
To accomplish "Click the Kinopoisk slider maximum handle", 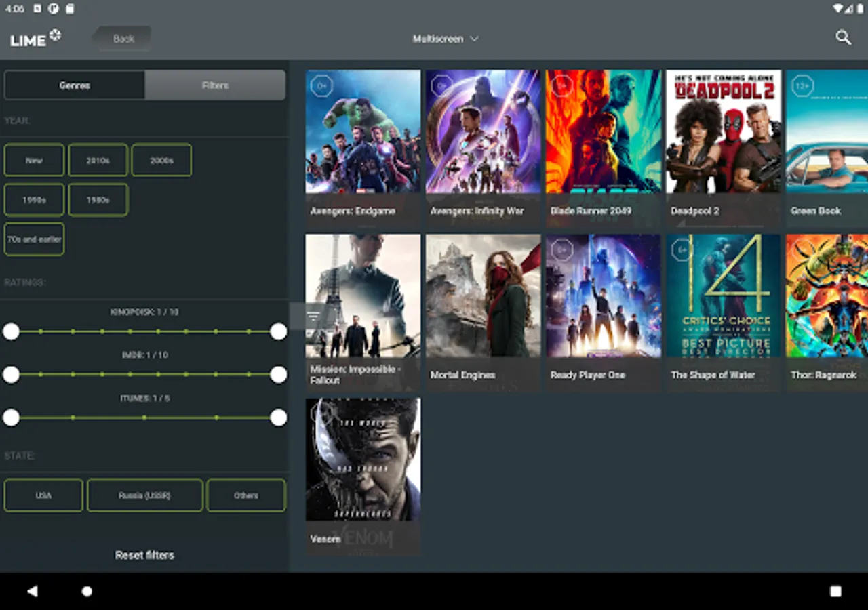I will pos(279,331).
